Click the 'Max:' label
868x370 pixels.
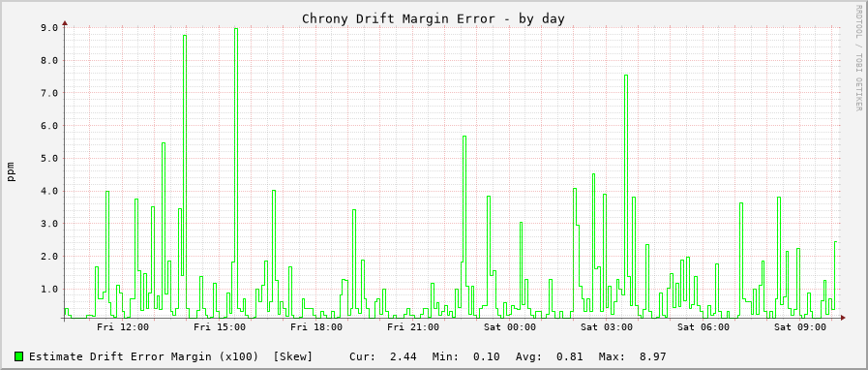[612, 356]
